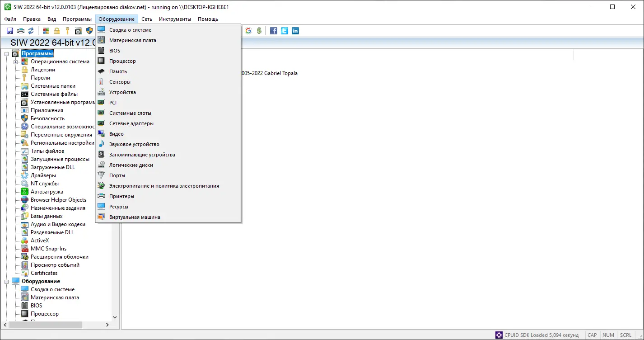Click the music note icon beside Звуковое устройство
This screenshot has width=644, height=340.
101,144
